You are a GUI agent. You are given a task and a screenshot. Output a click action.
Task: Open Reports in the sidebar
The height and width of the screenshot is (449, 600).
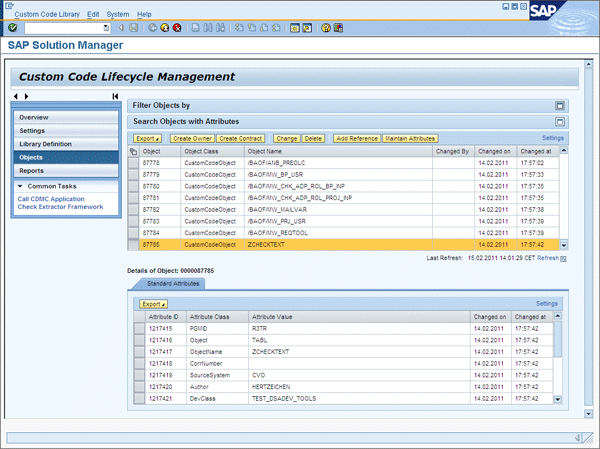pos(66,171)
